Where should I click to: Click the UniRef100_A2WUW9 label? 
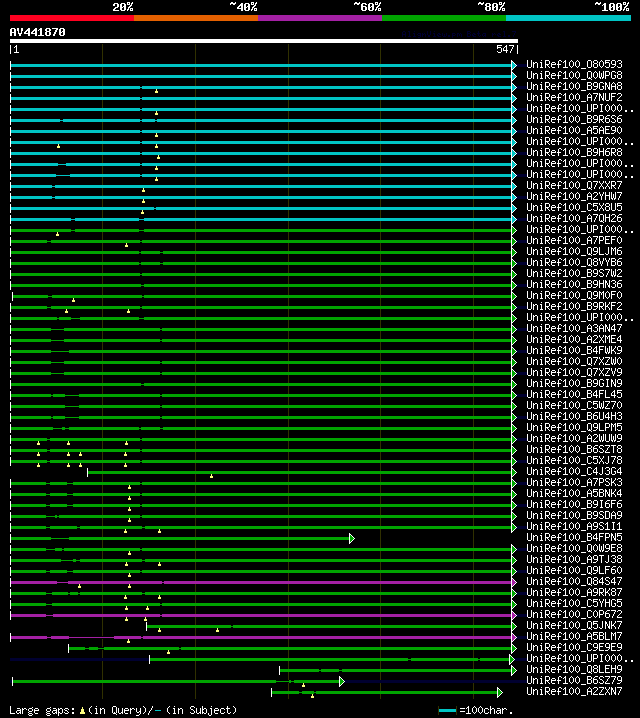tap(574, 438)
